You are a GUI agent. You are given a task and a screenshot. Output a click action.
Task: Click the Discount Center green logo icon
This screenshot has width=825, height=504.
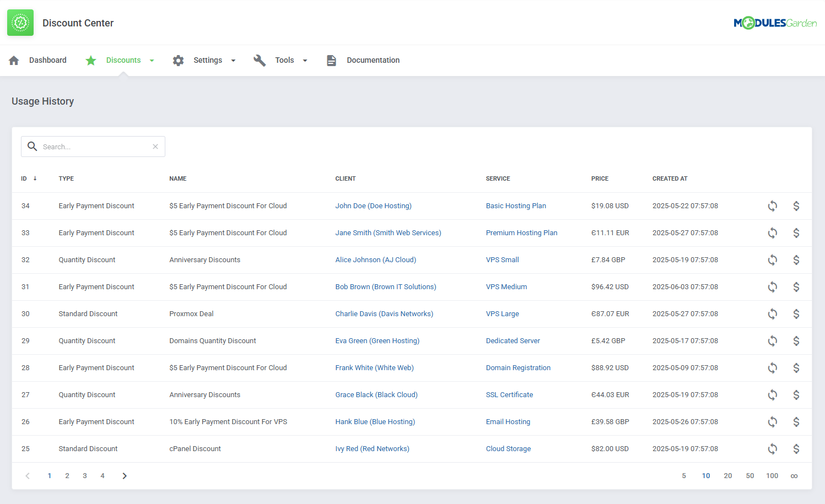[20, 23]
